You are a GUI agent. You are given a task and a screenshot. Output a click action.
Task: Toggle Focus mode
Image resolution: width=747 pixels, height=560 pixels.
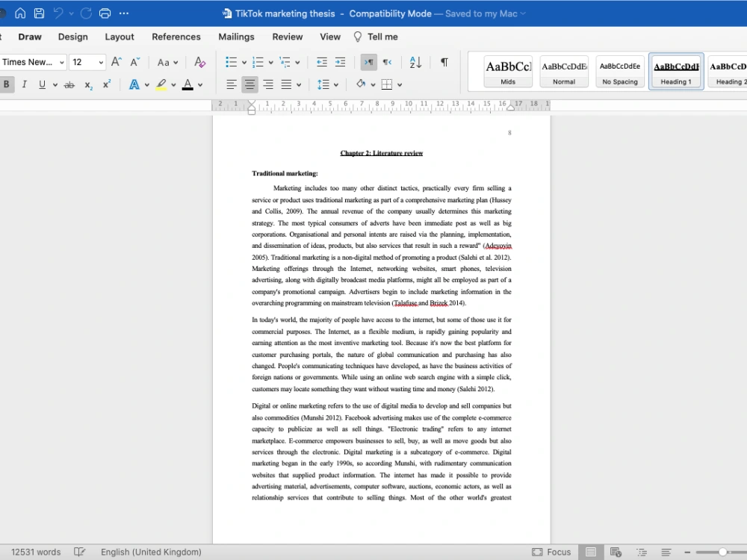551,552
